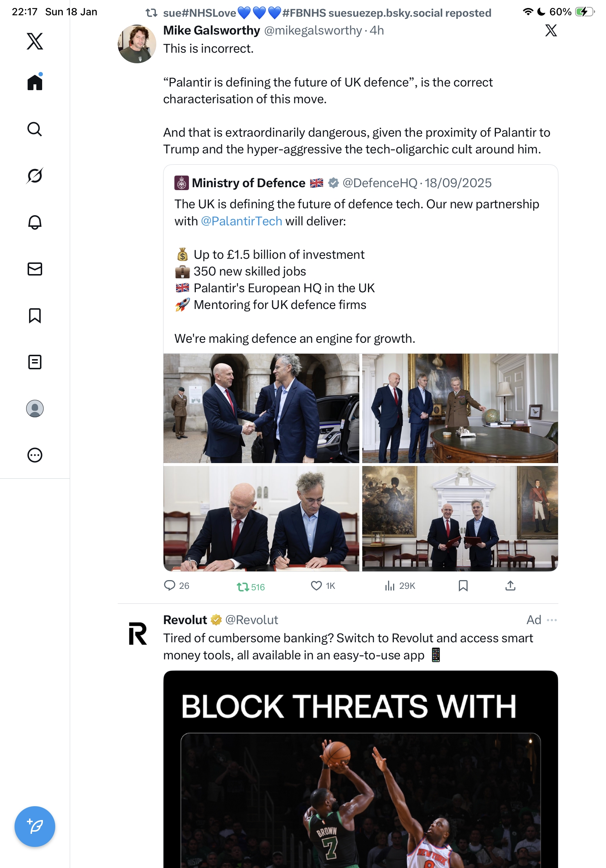The height and width of the screenshot is (868, 606).
Task: Open the Search magnifier in the sidebar
Action: [35, 129]
